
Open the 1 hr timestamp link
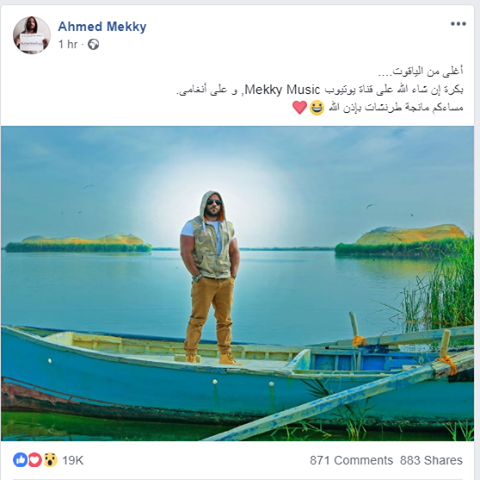pyautogui.click(x=68, y=44)
